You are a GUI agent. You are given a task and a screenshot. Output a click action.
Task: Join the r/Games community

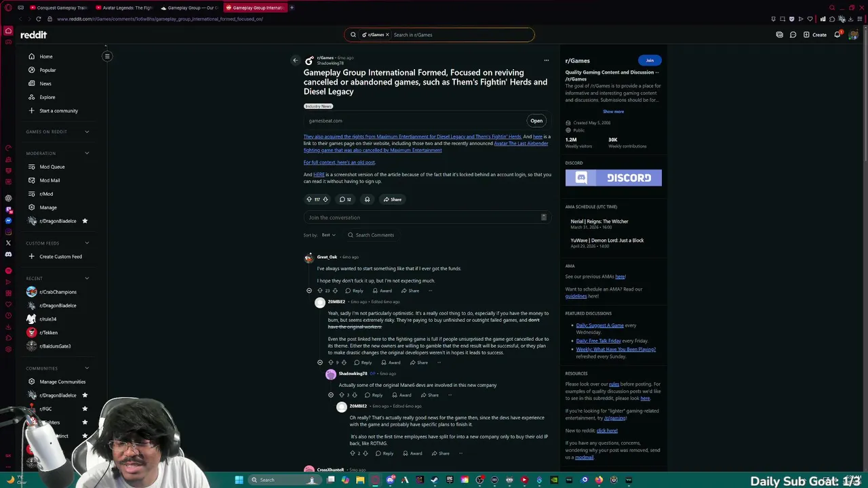(650, 60)
